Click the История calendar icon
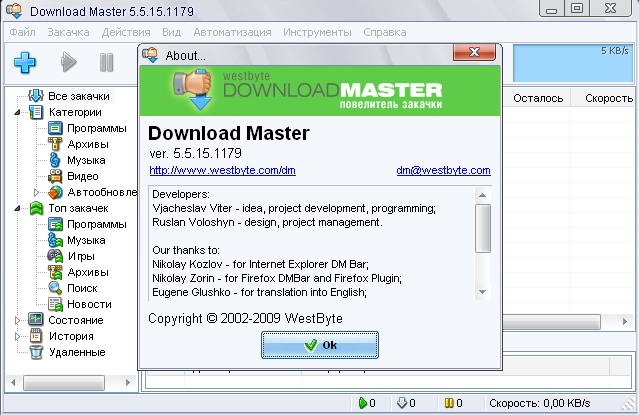639x415 pixels. (x=36, y=336)
